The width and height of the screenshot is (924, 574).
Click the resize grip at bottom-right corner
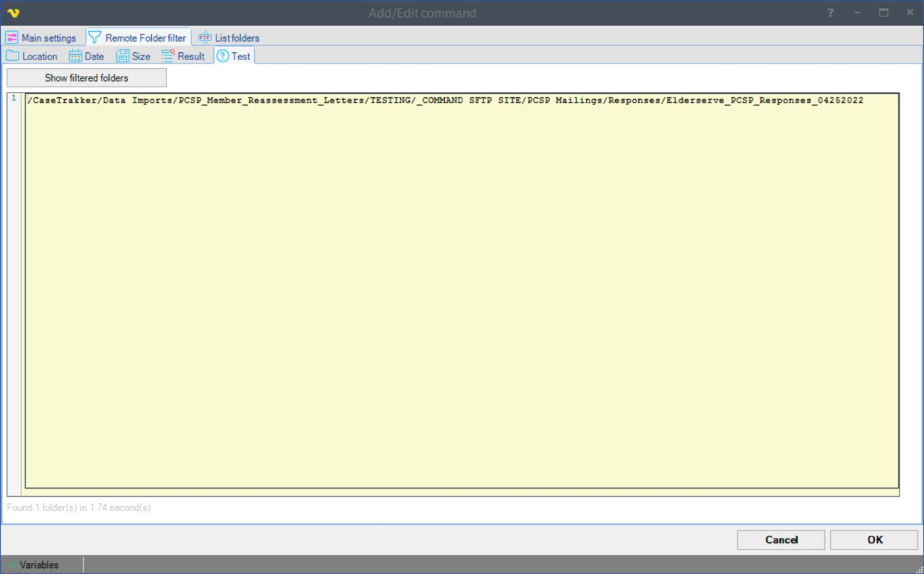pyautogui.click(x=919, y=569)
